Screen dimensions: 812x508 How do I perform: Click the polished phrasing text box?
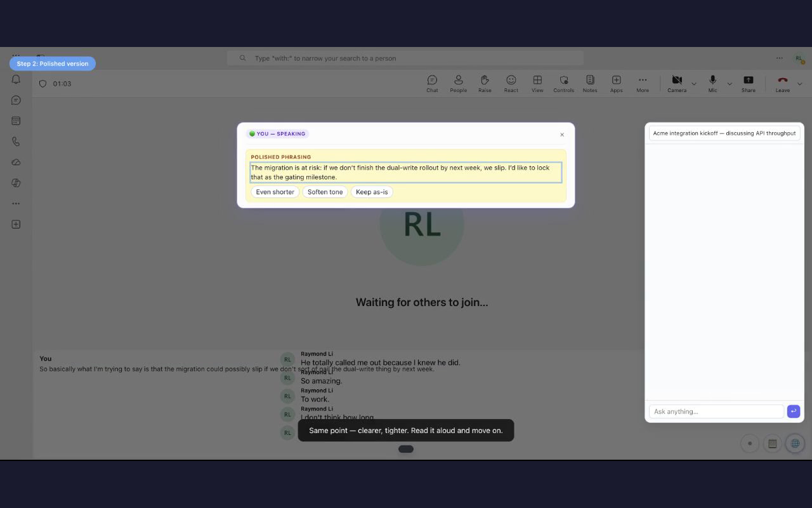(x=405, y=172)
